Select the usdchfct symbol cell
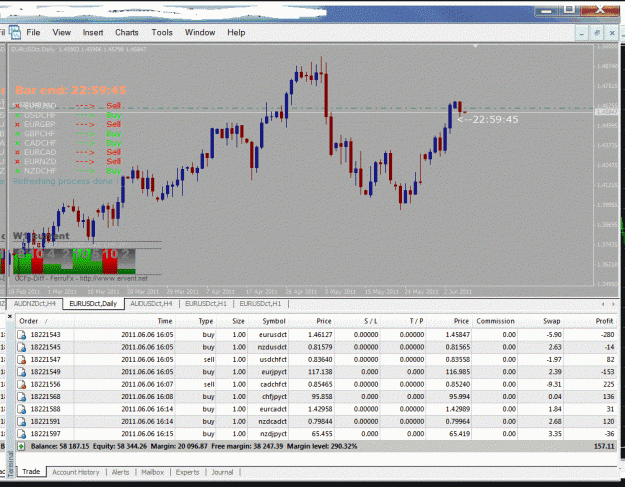 (x=273, y=359)
